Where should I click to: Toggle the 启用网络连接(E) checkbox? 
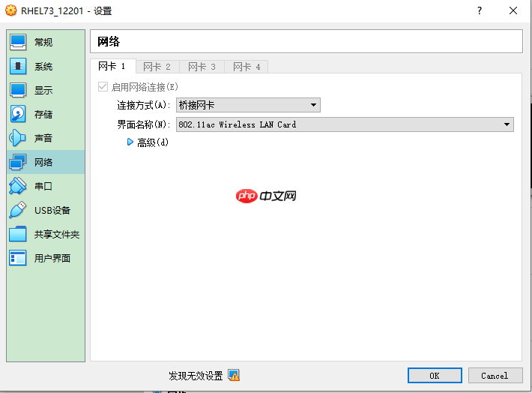pos(103,86)
